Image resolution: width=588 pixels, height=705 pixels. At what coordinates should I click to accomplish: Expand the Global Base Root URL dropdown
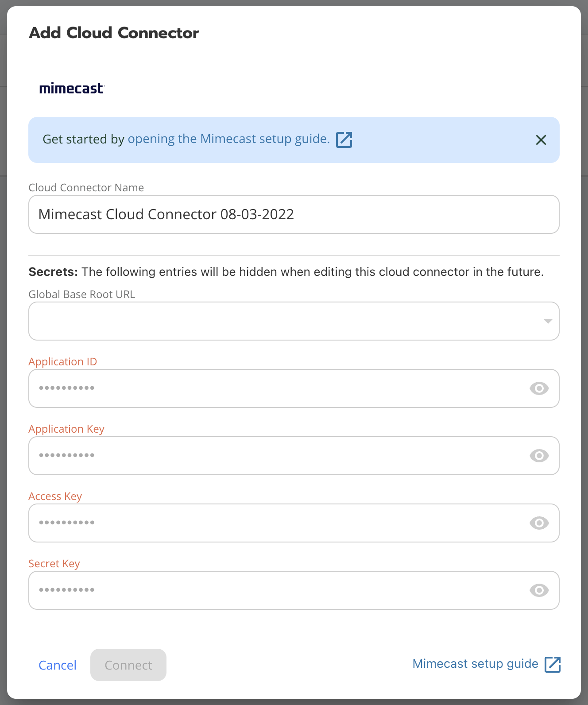[283, 321]
